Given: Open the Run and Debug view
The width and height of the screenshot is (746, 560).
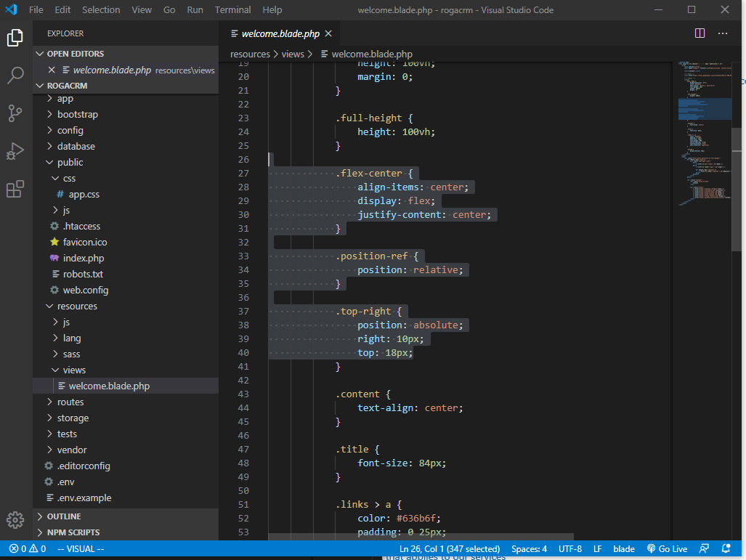Looking at the screenshot, I should (16, 151).
